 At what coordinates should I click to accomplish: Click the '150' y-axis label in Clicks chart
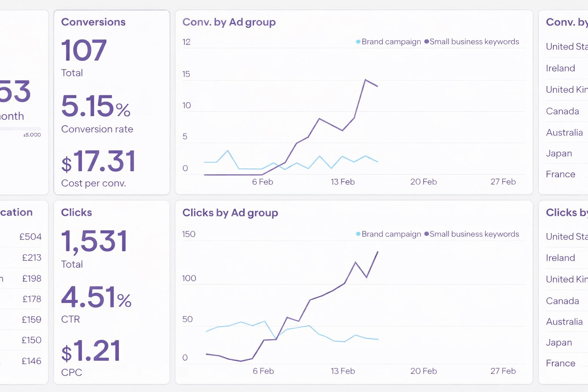point(189,234)
